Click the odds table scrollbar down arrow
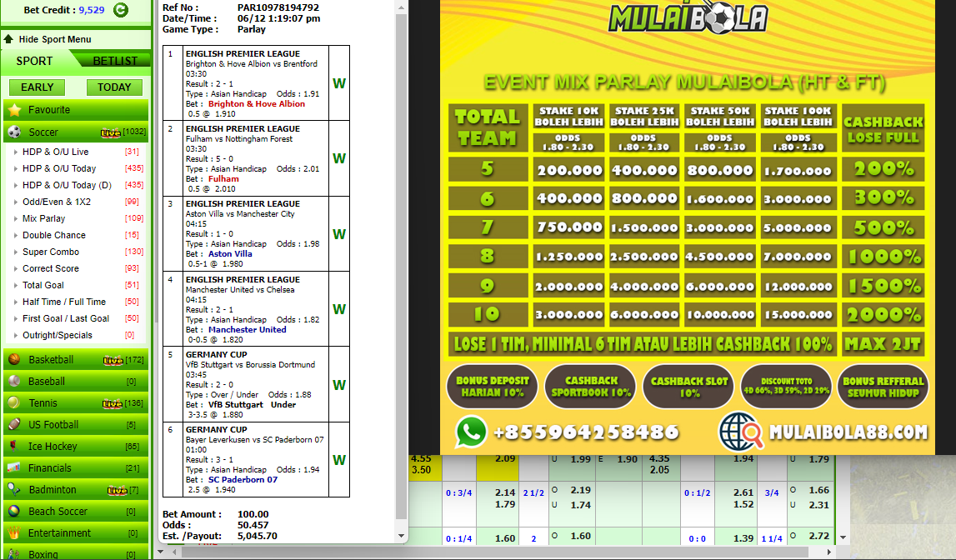 click(843, 537)
